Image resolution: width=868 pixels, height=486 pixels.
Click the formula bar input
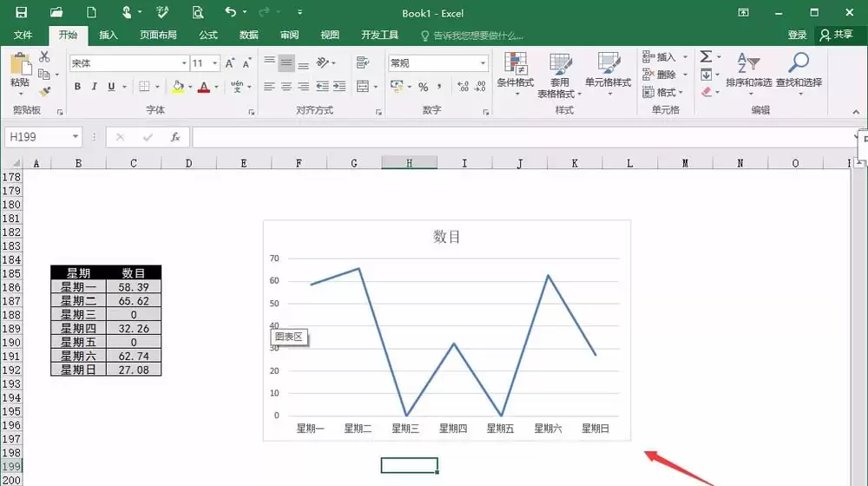pos(523,137)
